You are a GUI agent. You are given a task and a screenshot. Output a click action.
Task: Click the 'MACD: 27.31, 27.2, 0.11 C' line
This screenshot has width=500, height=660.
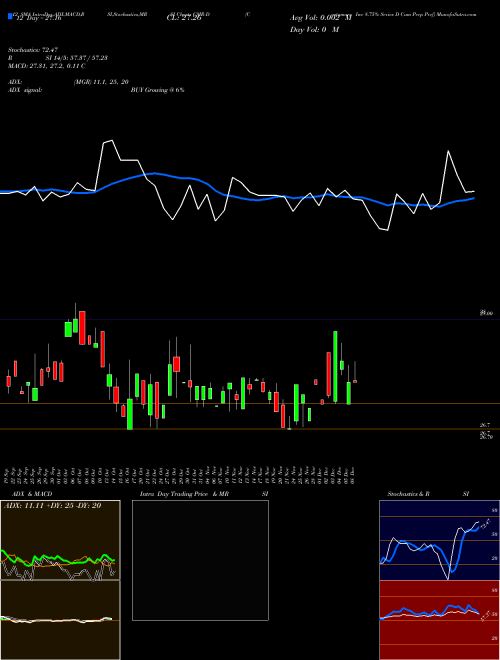pos(47,66)
